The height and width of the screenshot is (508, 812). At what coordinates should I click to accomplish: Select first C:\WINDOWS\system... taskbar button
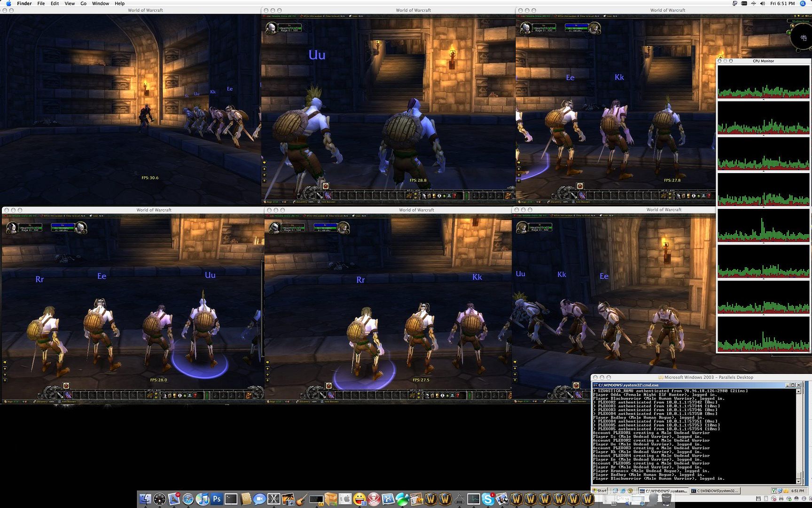pos(664,491)
